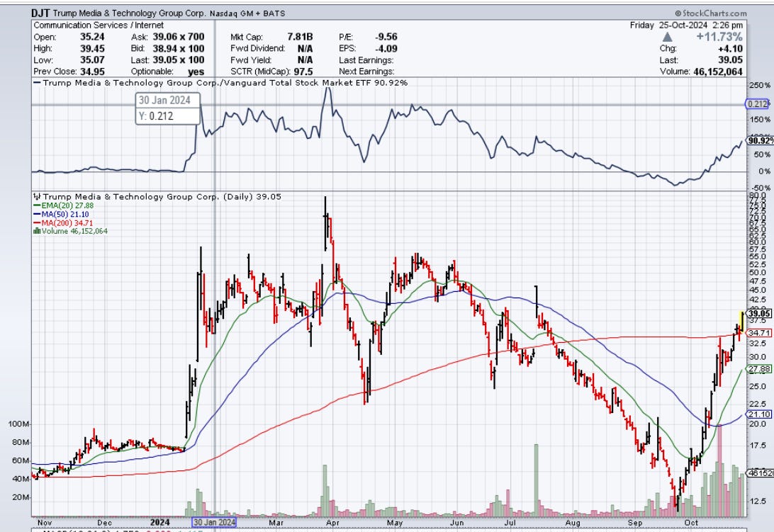Click the Volume 46,152,064 legend entry
Screen dimensions: 774x532
click(x=70, y=231)
